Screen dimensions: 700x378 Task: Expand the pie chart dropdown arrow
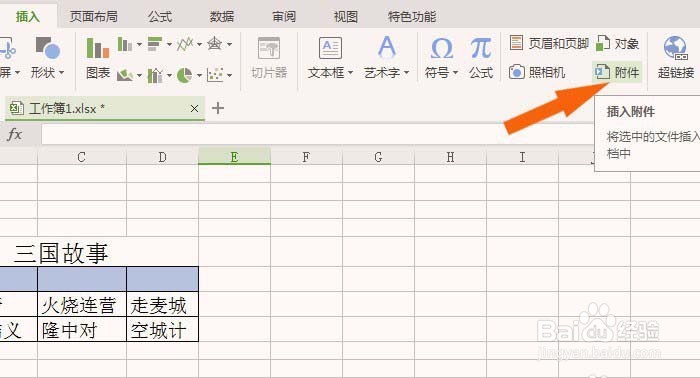(x=200, y=75)
